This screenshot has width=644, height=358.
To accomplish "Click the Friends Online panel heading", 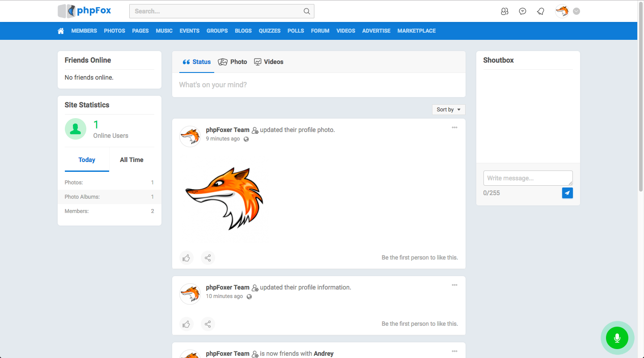I will pos(88,60).
